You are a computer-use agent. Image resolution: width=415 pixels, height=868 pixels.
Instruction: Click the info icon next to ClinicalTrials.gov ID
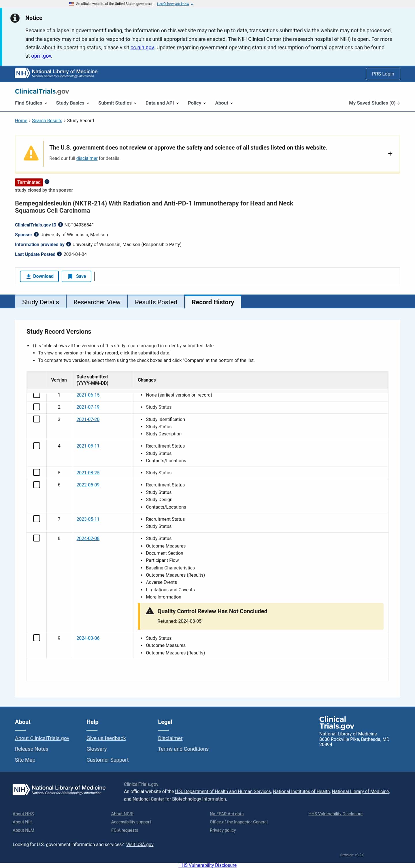[60, 224]
